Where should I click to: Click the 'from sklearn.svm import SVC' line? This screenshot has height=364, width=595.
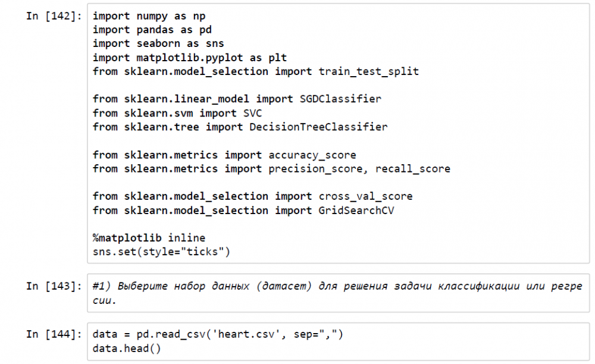177,113
